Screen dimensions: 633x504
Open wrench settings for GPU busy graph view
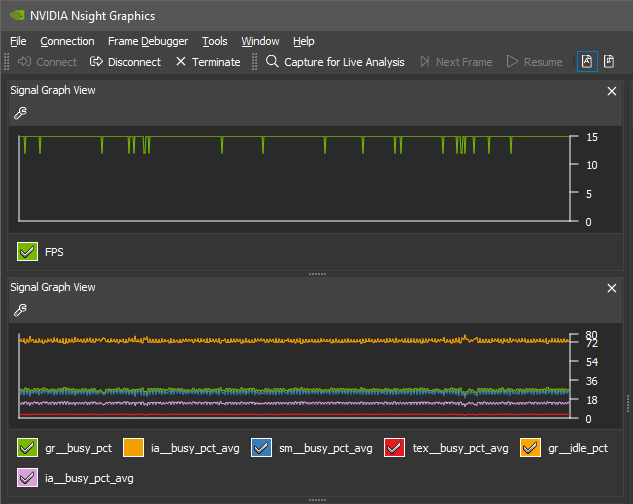pos(20,310)
